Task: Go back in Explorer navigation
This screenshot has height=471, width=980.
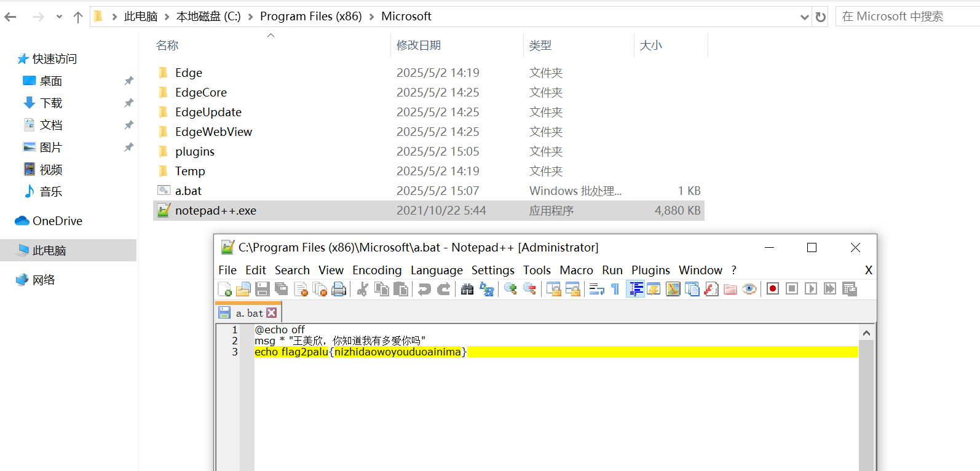Action: (10, 17)
